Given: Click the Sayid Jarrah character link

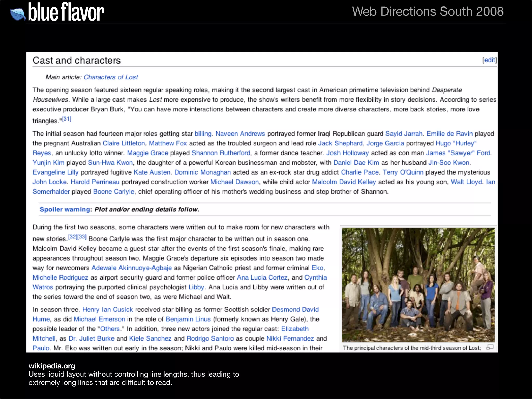Looking at the screenshot, I should (404, 134).
